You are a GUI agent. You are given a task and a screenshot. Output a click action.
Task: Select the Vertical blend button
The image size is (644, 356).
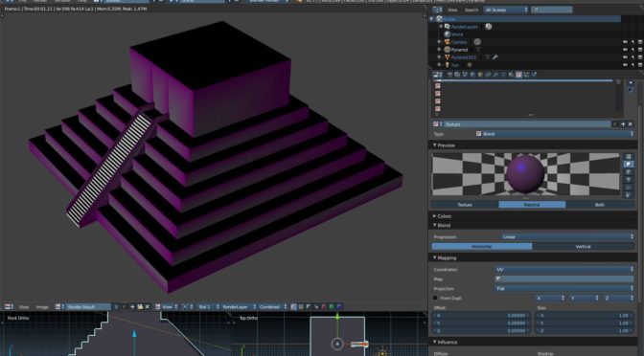[584, 247]
